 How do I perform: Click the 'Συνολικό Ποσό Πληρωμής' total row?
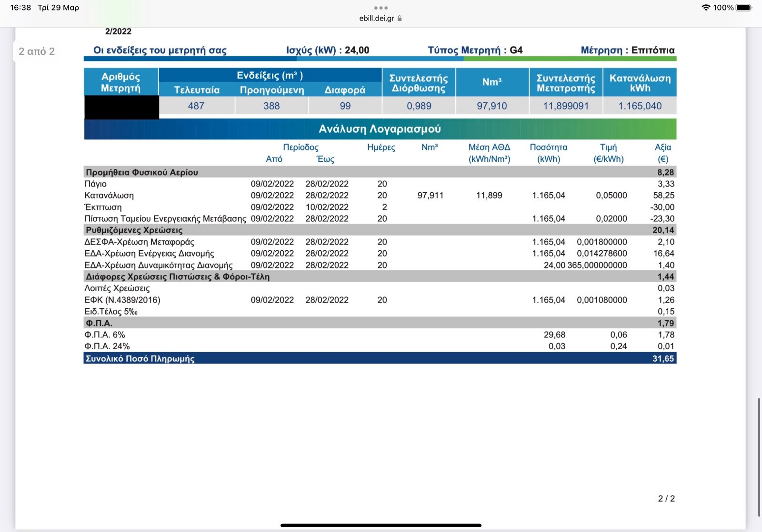(380, 358)
